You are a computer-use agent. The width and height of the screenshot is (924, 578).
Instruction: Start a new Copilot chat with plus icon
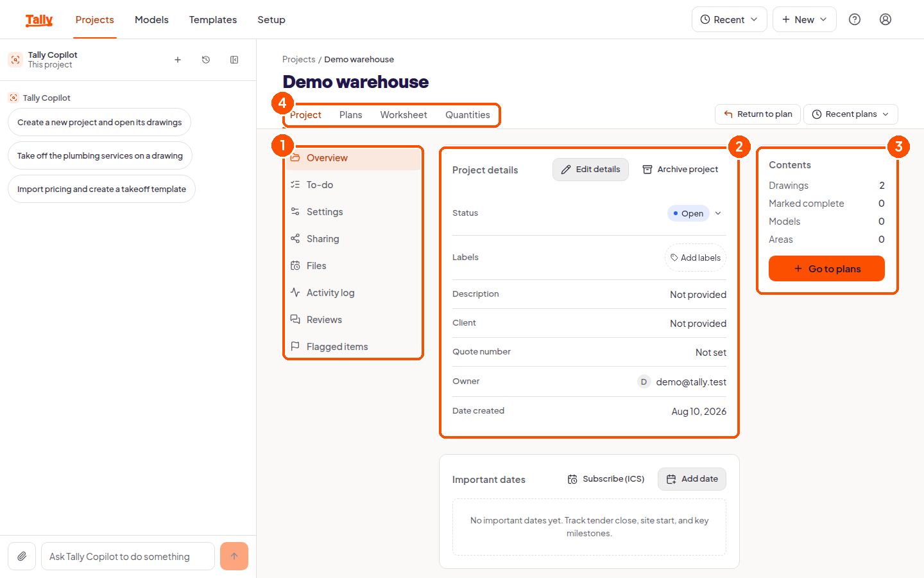(x=178, y=60)
